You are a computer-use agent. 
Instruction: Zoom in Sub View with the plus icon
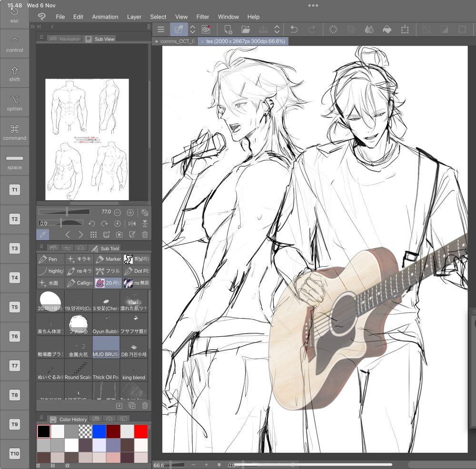[x=130, y=213]
